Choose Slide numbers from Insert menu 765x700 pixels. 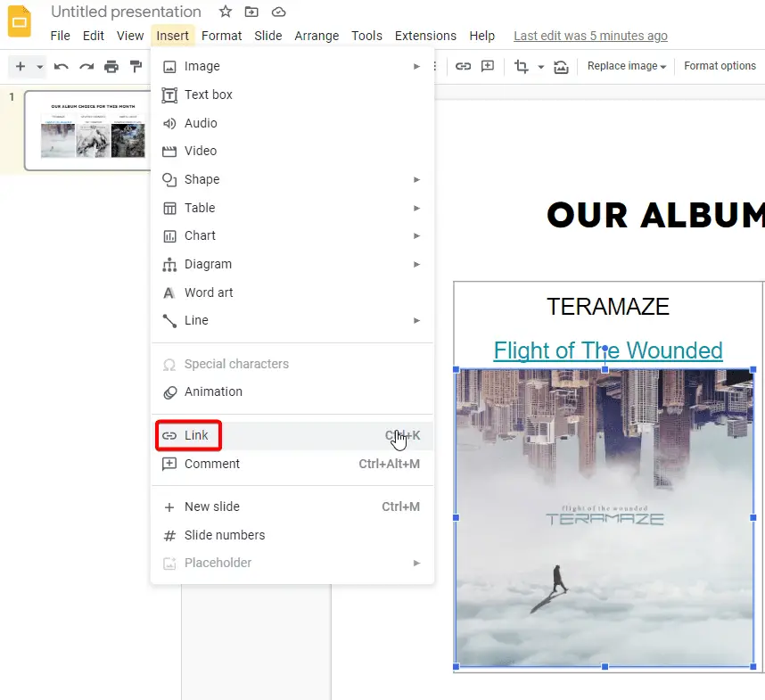pyautogui.click(x=292, y=535)
